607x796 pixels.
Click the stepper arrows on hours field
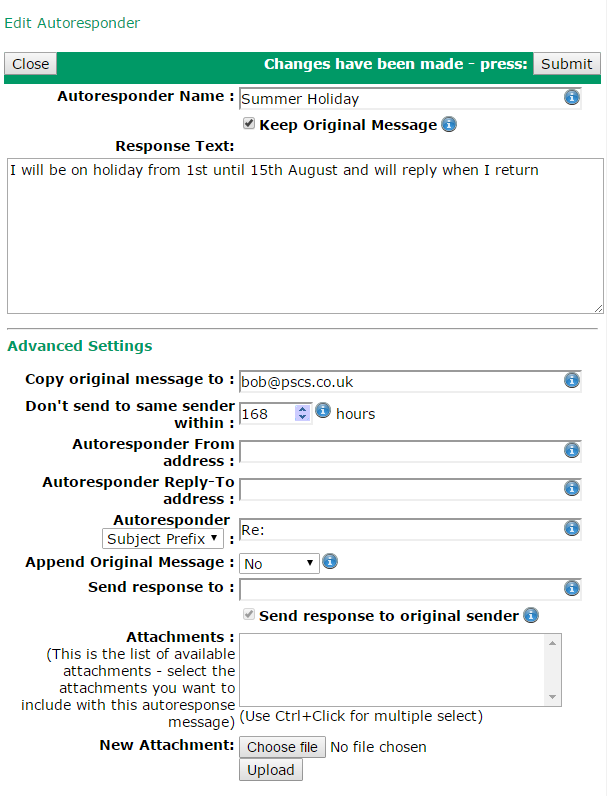point(302,413)
